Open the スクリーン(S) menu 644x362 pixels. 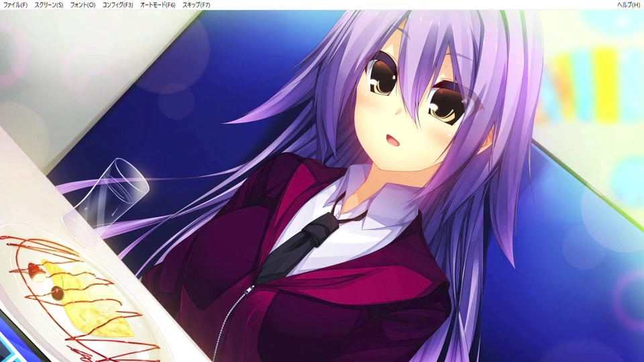[49, 5]
